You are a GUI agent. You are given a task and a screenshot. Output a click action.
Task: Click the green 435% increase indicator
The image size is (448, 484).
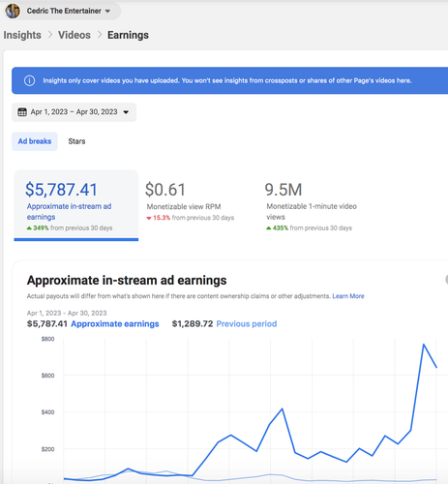coord(277,227)
